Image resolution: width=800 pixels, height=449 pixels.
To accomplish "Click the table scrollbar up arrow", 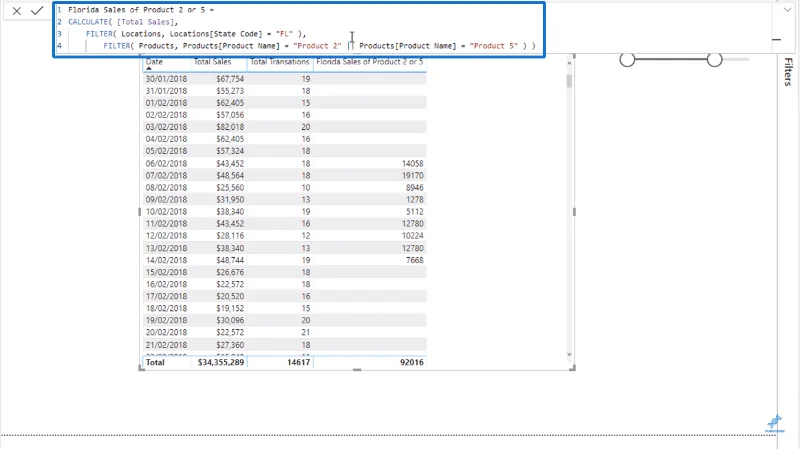I will click(569, 62).
